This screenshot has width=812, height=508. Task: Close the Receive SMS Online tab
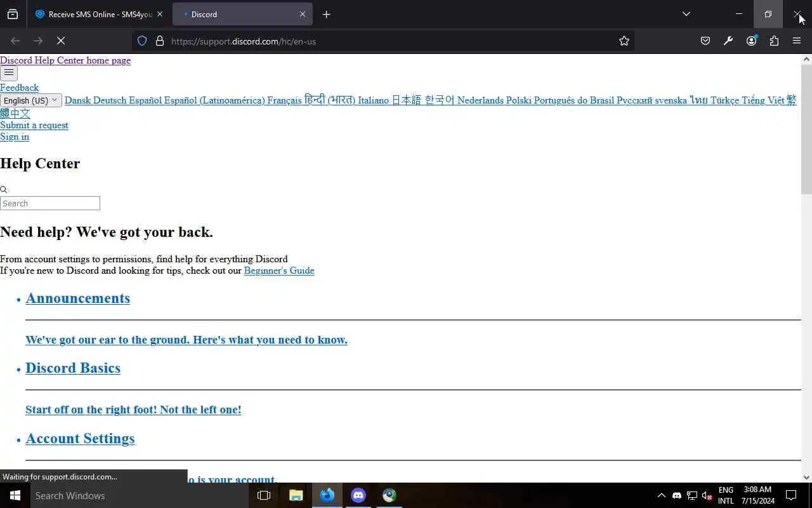(x=160, y=14)
